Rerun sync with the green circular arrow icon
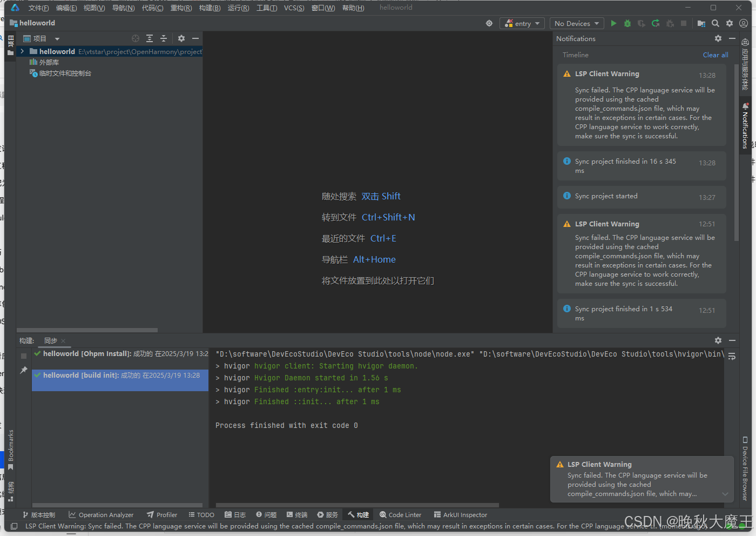This screenshot has height=536, width=756. point(654,23)
